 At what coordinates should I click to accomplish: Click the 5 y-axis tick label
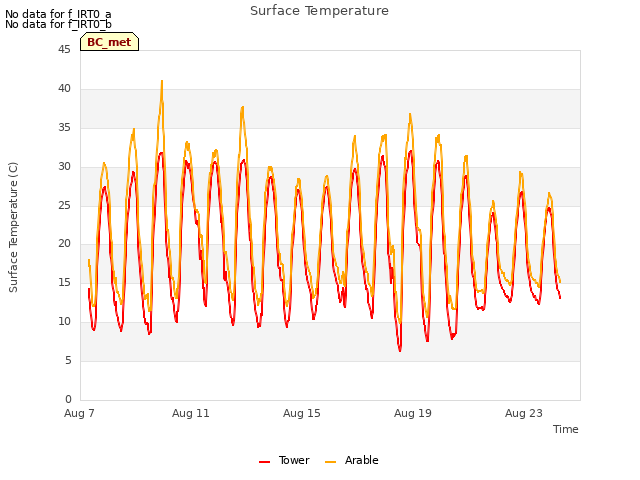coord(68,360)
